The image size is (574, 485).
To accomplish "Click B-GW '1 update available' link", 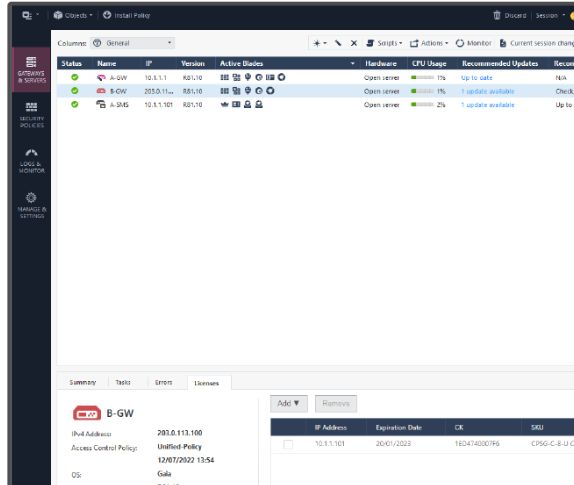I will [488, 91].
